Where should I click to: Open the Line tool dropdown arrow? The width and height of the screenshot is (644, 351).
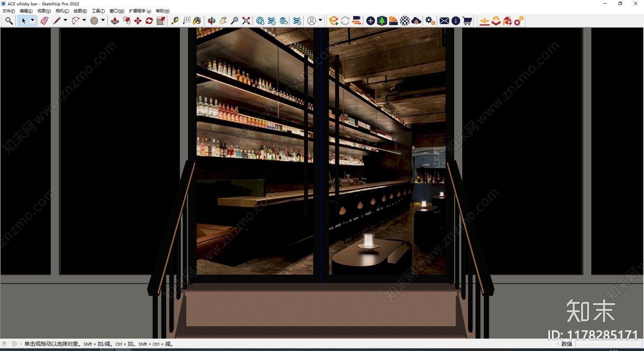[x=65, y=20]
